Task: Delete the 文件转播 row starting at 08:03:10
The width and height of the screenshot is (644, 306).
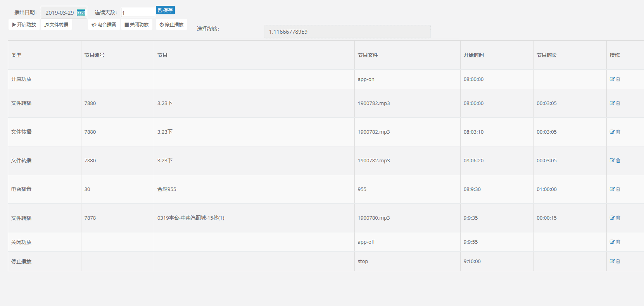Action: 618,132
